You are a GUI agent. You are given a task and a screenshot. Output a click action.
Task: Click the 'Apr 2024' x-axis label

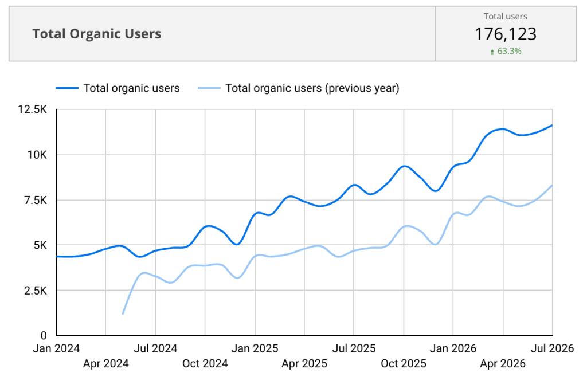[x=106, y=363]
